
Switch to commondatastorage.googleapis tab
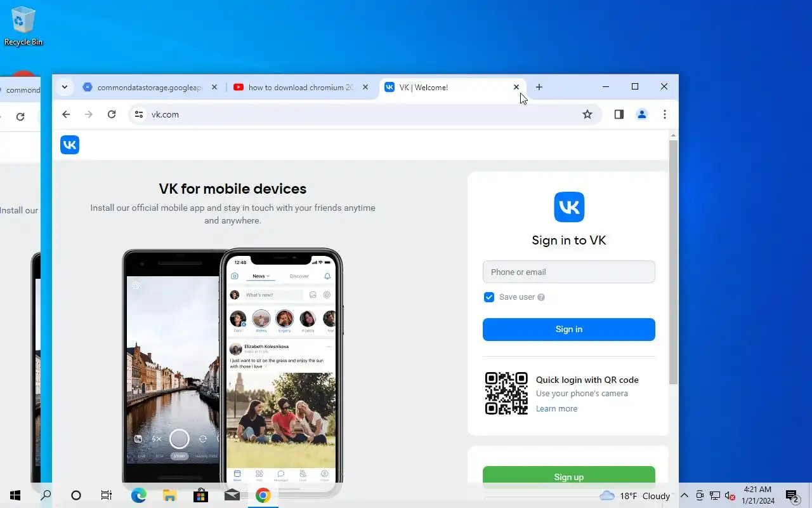point(149,87)
